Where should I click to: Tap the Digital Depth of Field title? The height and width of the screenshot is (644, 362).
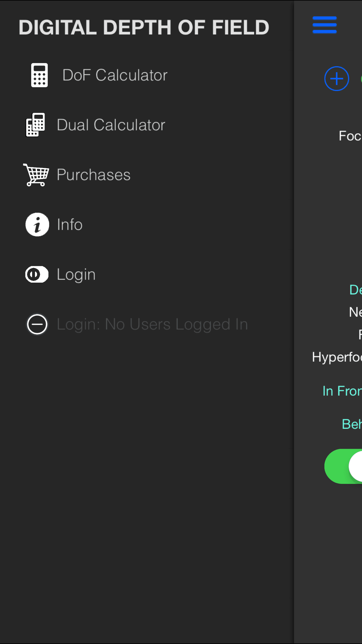click(x=144, y=27)
